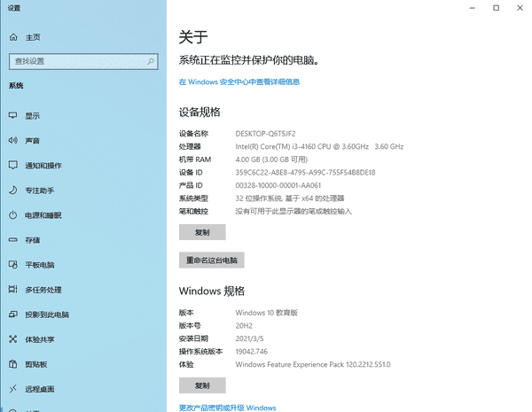Click the Windows Feature Experience Pack value
The width and height of the screenshot is (532, 412).
point(313,364)
